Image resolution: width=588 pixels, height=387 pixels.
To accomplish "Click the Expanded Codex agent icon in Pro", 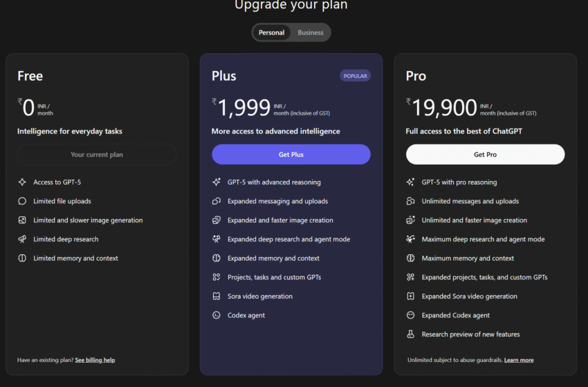I will (x=411, y=315).
